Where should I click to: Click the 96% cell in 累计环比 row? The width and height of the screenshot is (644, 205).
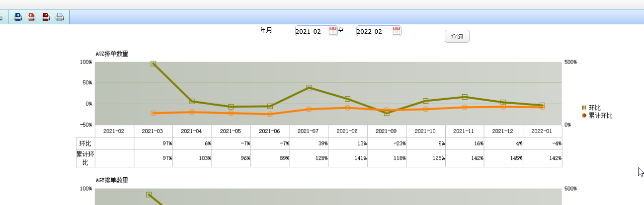coord(231,158)
